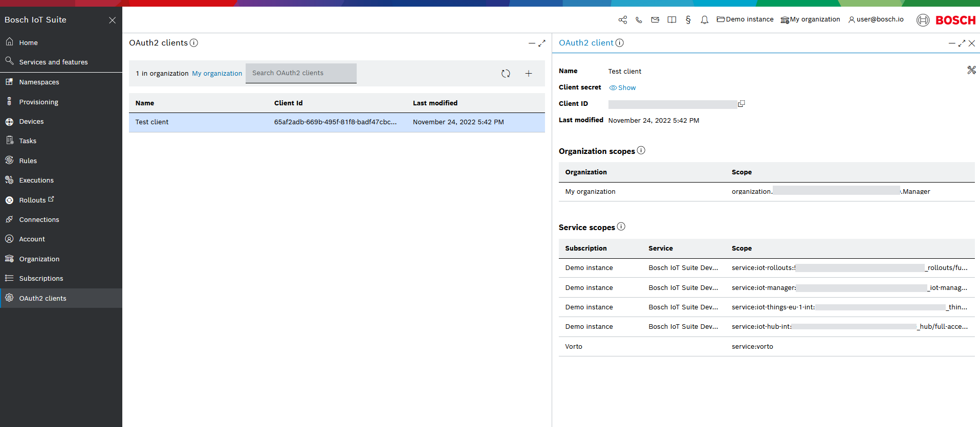Click the My organization scope row
The width and height of the screenshot is (980, 427).
pos(767,192)
